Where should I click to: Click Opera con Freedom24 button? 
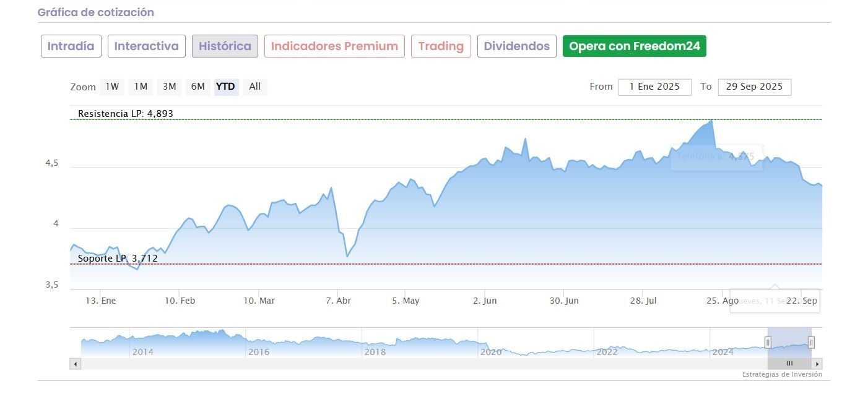pyautogui.click(x=634, y=46)
